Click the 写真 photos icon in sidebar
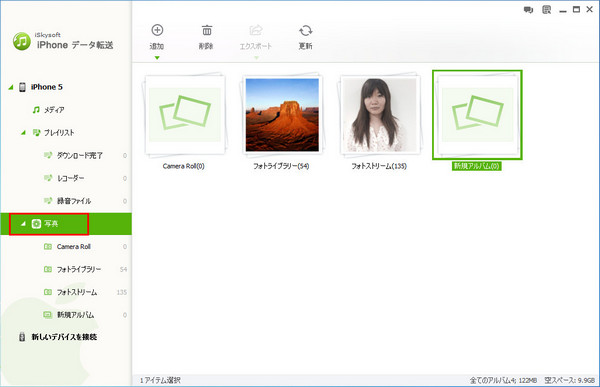Viewport: 600px width, 387px height. 36,224
